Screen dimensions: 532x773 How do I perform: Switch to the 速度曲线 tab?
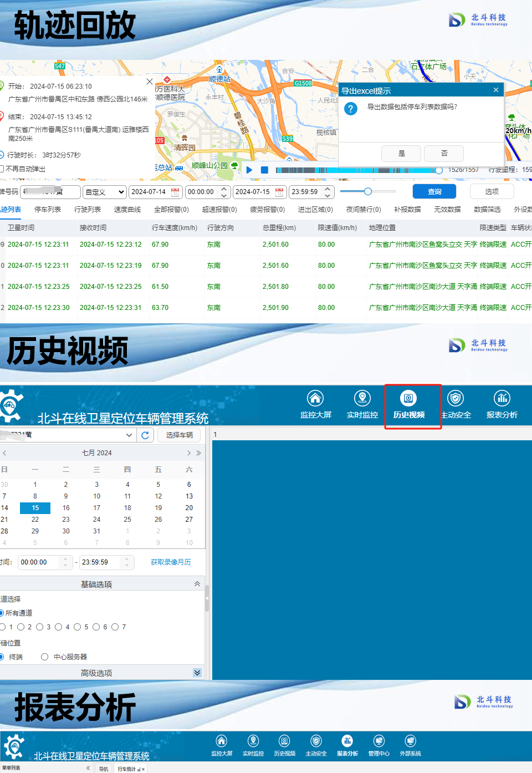[127, 210]
